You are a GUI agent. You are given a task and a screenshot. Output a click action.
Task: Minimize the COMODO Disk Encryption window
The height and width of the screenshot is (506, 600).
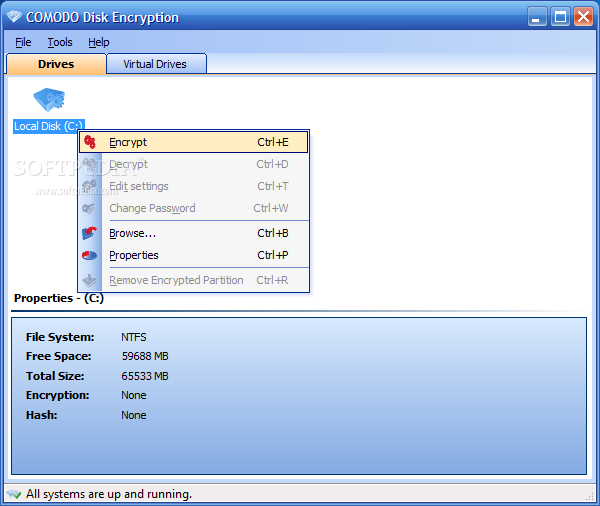(537, 17)
